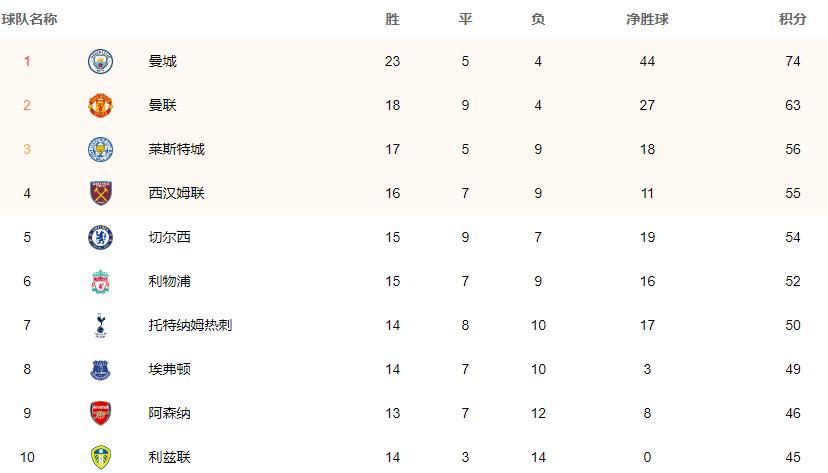Click 曼联's 63 points cell

coord(793,105)
